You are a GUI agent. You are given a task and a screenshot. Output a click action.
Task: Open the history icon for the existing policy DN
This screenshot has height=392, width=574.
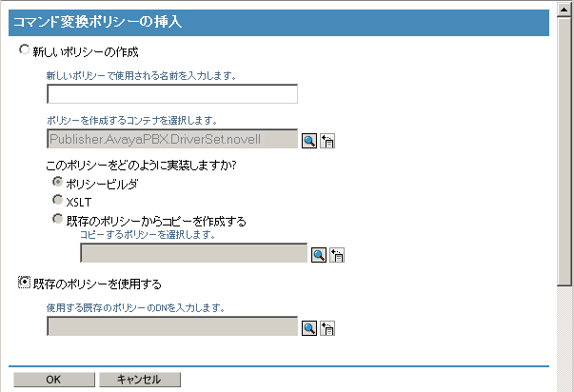click(327, 328)
